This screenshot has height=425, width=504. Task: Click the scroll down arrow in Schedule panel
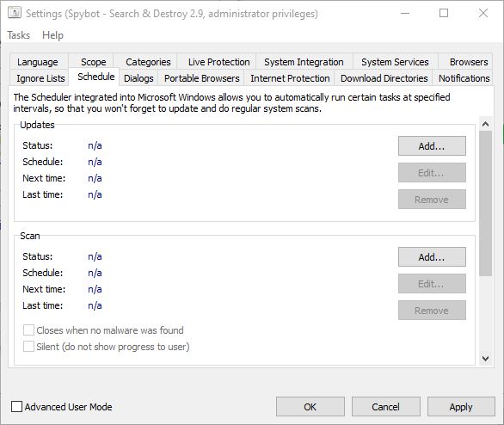click(x=485, y=358)
